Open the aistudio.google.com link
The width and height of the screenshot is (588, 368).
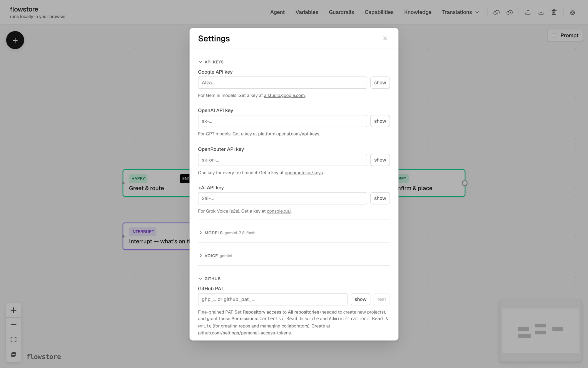284,95
